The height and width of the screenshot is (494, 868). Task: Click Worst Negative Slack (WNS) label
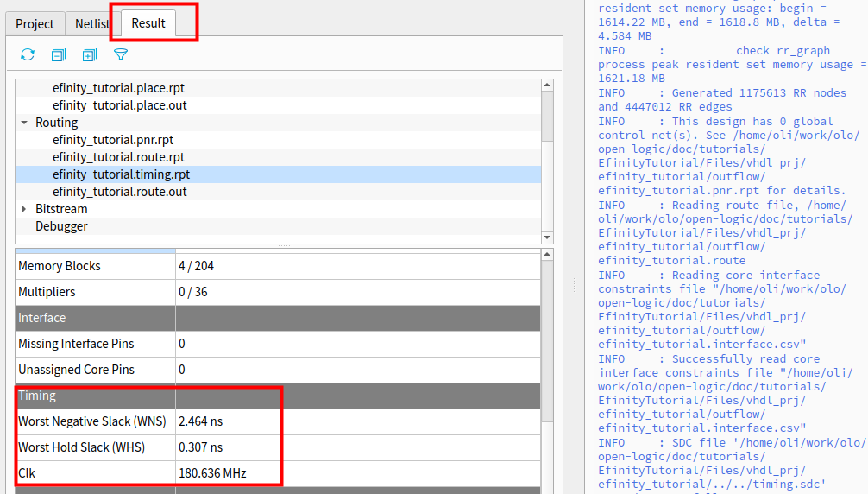pos(92,421)
